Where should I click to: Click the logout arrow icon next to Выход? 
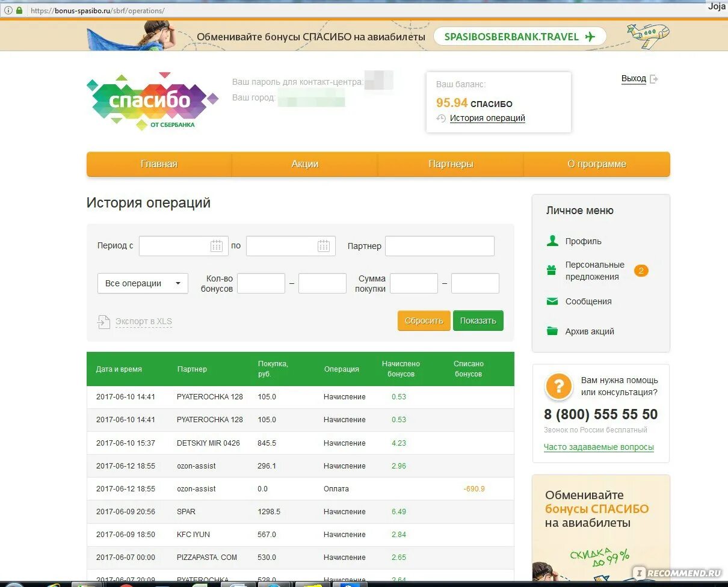coord(654,79)
